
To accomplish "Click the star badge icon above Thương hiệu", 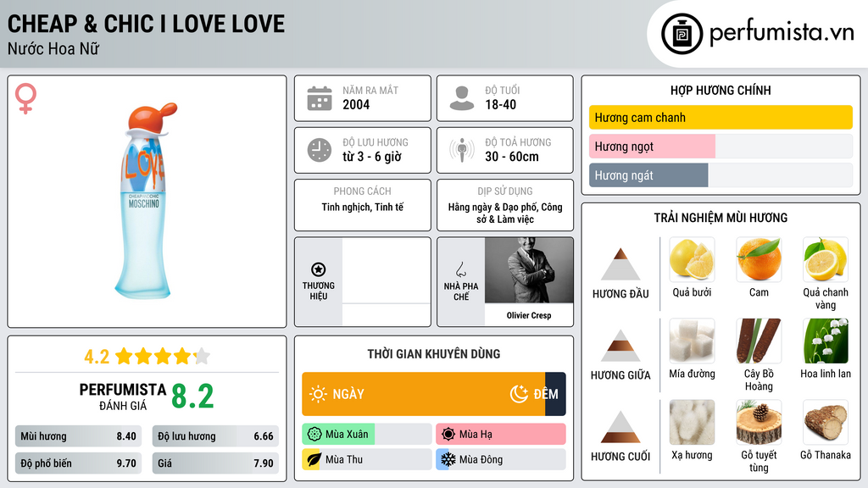I will [319, 269].
